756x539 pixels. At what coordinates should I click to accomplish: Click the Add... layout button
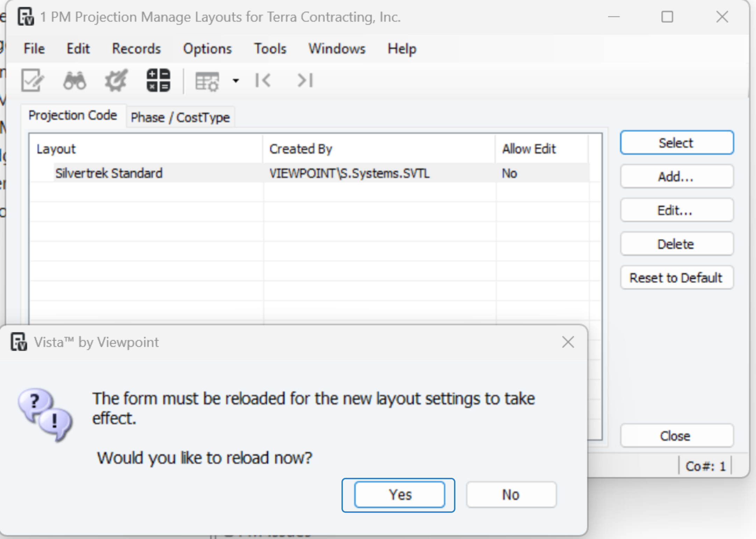tap(676, 177)
